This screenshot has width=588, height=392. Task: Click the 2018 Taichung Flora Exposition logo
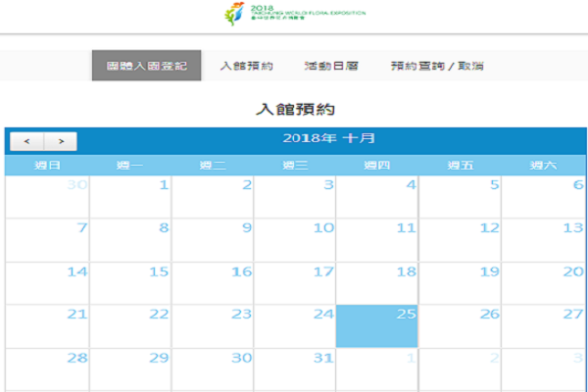(294, 16)
